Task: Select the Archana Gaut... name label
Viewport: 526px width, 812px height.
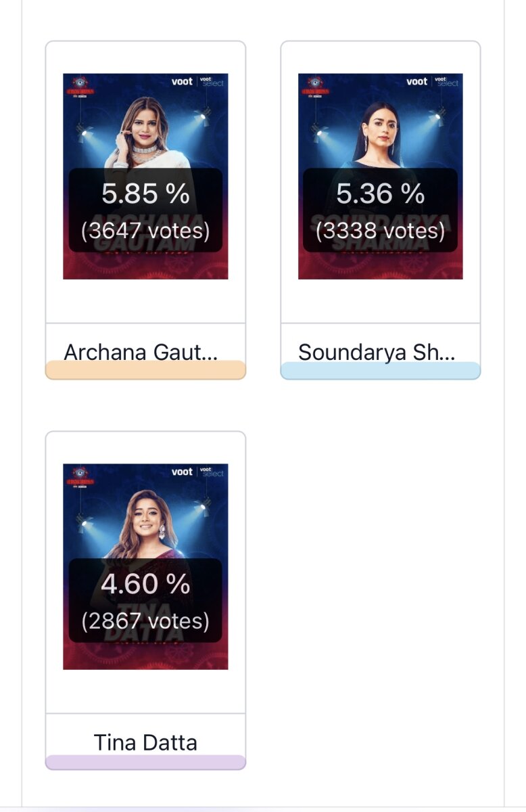Action: pyautogui.click(x=141, y=352)
